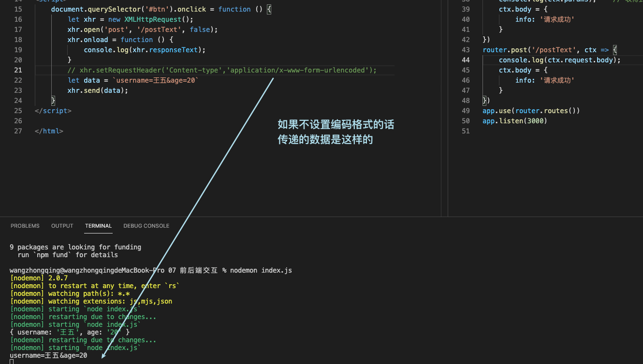Click '9 packages are looking for funding' text
The image size is (643, 364).
tap(75, 247)
